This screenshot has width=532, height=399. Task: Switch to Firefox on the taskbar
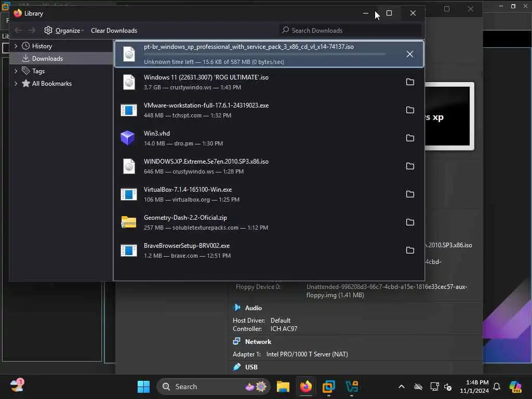pyautogui.click(x=305, y=387)
